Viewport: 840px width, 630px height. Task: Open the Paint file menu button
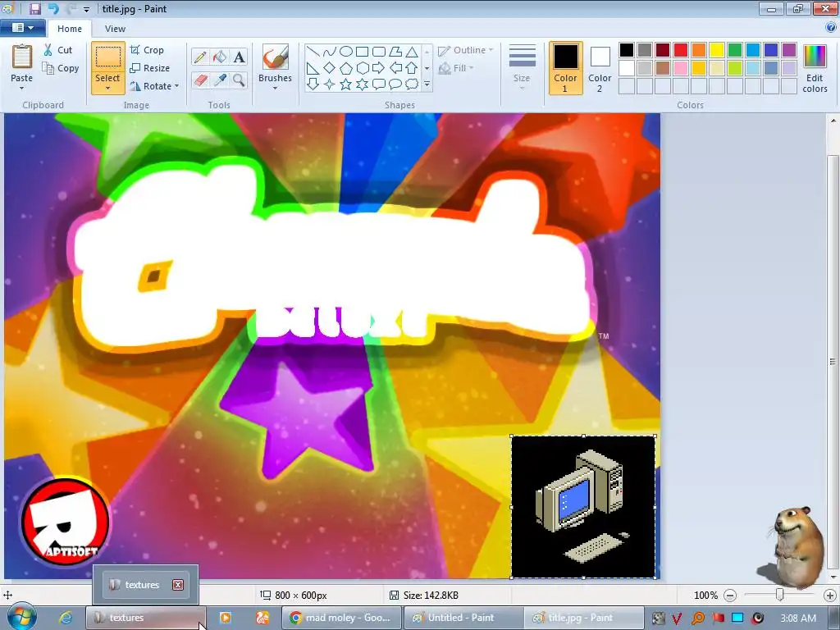(22, 27)
